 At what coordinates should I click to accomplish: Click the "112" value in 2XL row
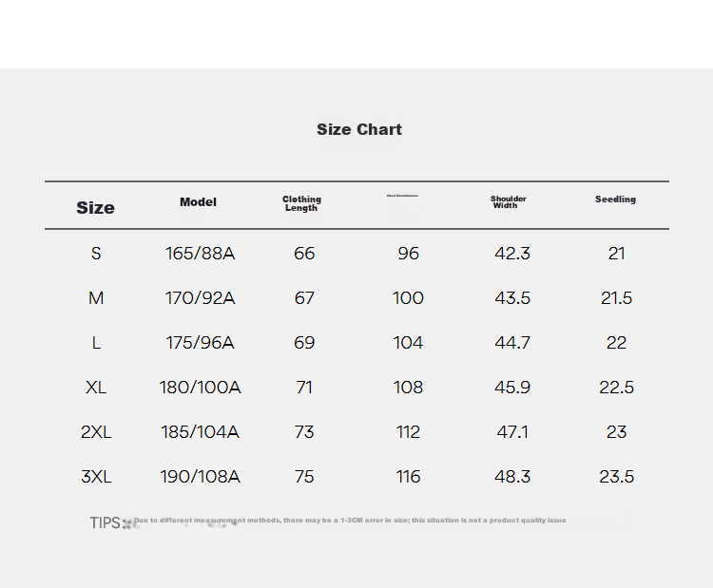pos(409,432)
